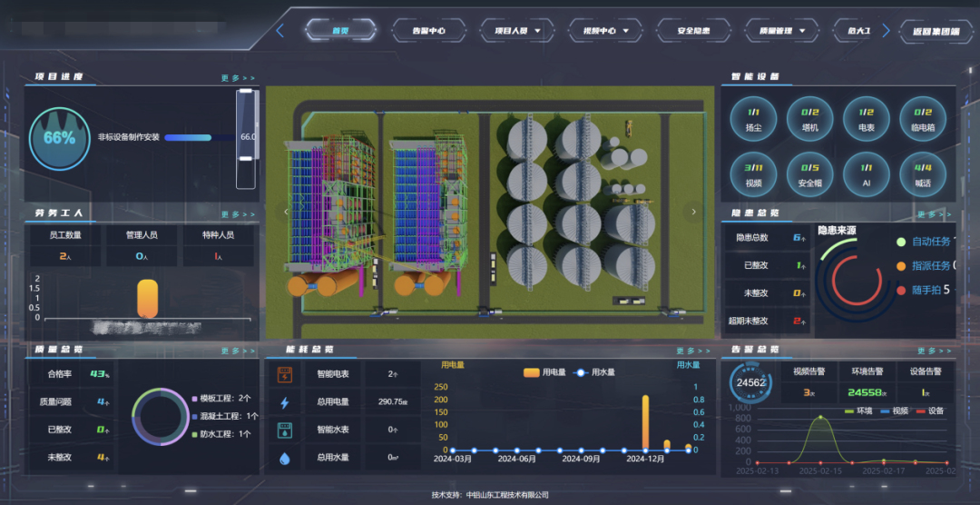Click the 扬尘 dust monitor device icon
980x505 pixels.
tap(753, 120)
